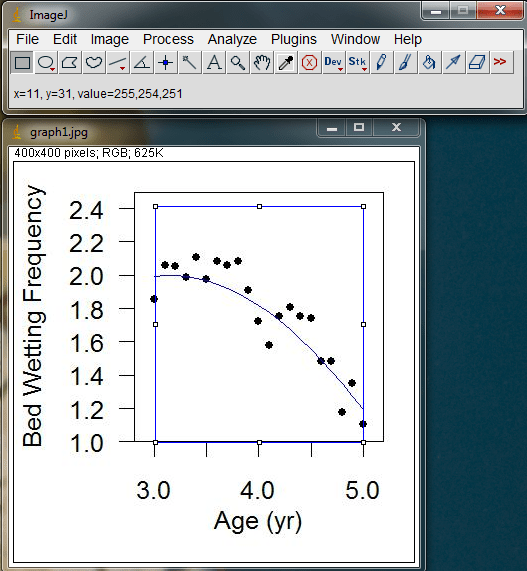Select the Color picker eyedropper tool

pos(286,63)
